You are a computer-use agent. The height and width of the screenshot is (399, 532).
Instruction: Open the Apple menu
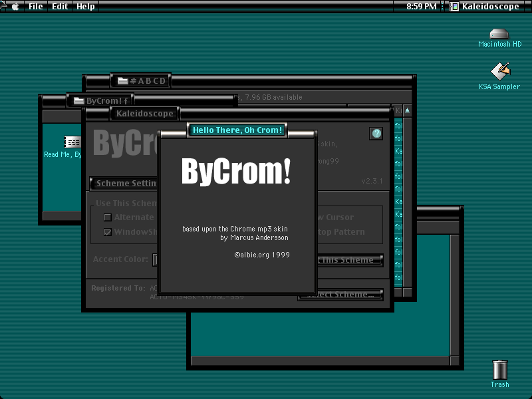coord(15,7)
